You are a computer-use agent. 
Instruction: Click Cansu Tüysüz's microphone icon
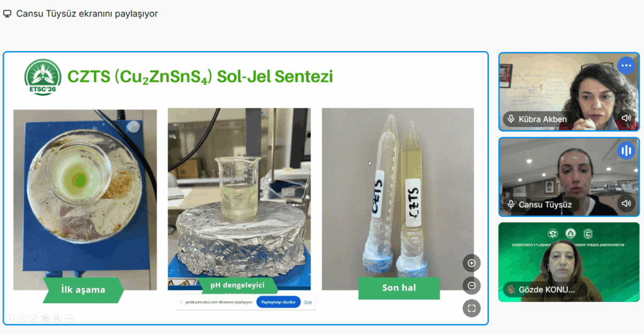tap(511, 204)
